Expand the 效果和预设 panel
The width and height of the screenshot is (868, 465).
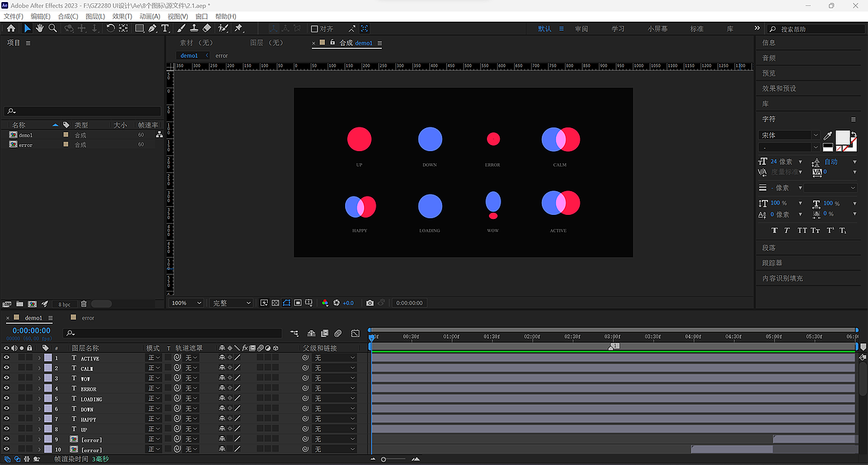779,88
